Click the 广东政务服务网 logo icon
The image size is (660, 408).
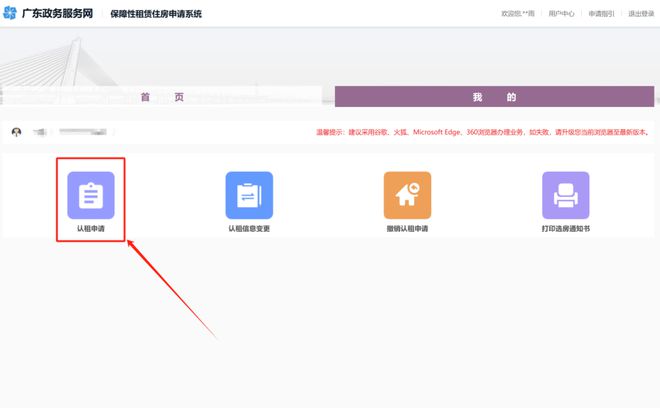coord(10,13)
